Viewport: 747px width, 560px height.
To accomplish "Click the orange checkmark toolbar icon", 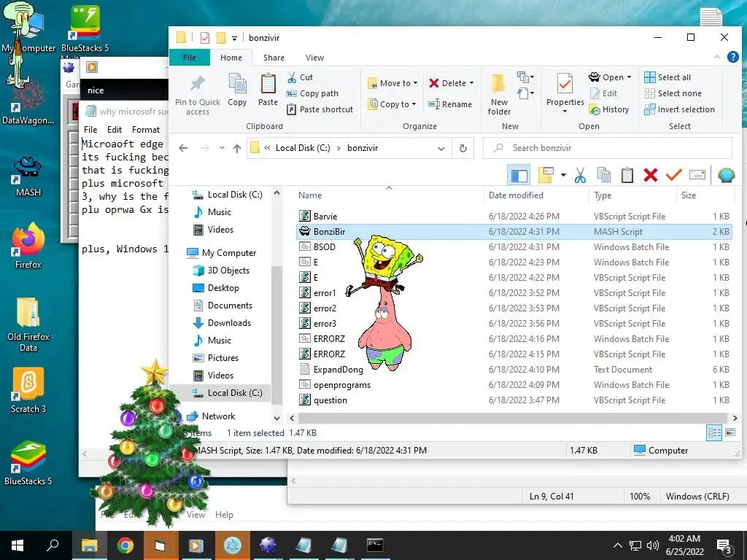I will tap(673, 175).
